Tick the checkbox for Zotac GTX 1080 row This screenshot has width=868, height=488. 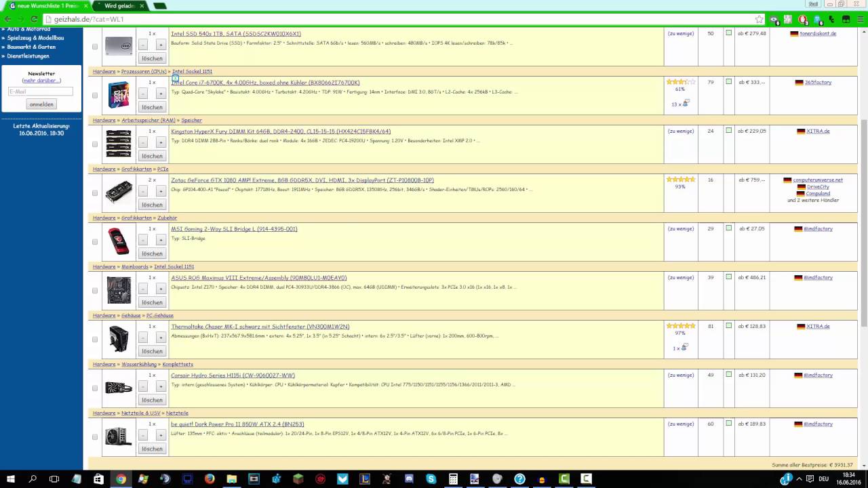click(95, 193)
